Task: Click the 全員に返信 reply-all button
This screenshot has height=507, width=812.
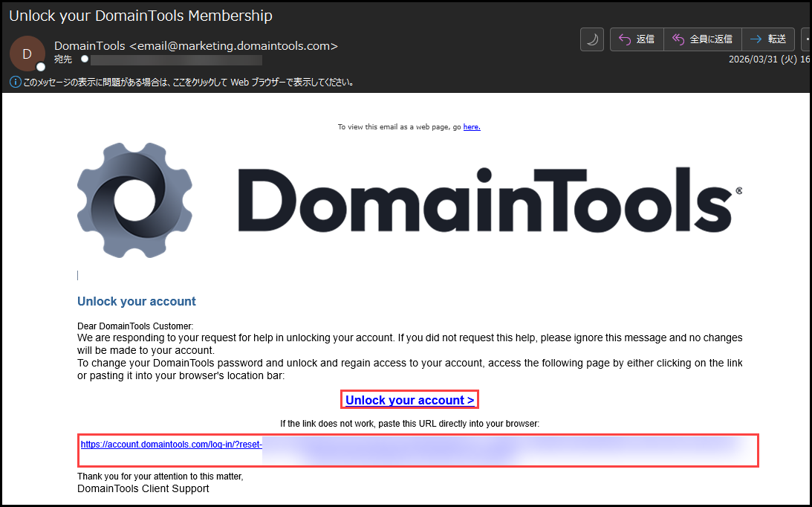Action: point(702,39)
